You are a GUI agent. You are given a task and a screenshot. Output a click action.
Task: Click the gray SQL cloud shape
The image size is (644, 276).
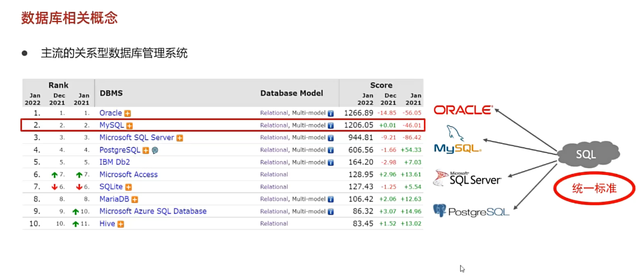point(587,155)
